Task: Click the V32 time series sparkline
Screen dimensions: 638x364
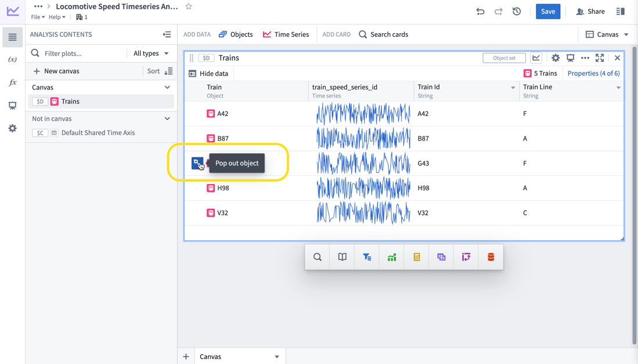Action: (x=363, y=212)
